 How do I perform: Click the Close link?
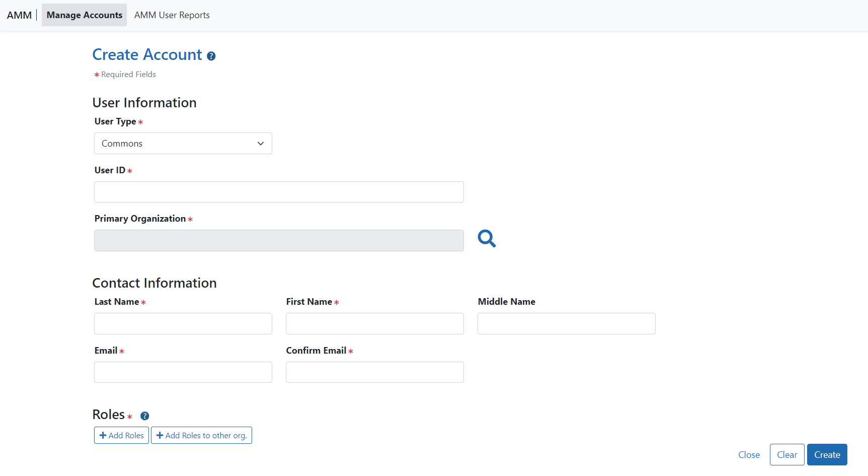click(749, 455)
